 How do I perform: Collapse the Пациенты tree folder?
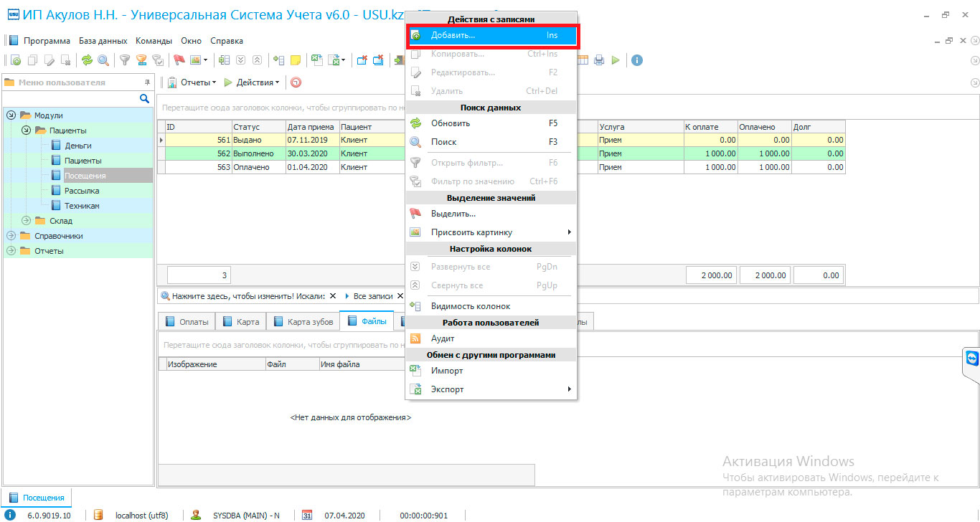(26, 130)
